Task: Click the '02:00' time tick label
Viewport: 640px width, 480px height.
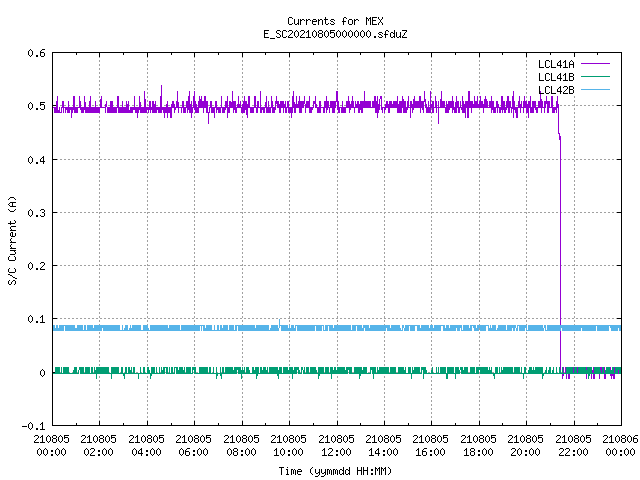Action: click(x=98, y=452)
